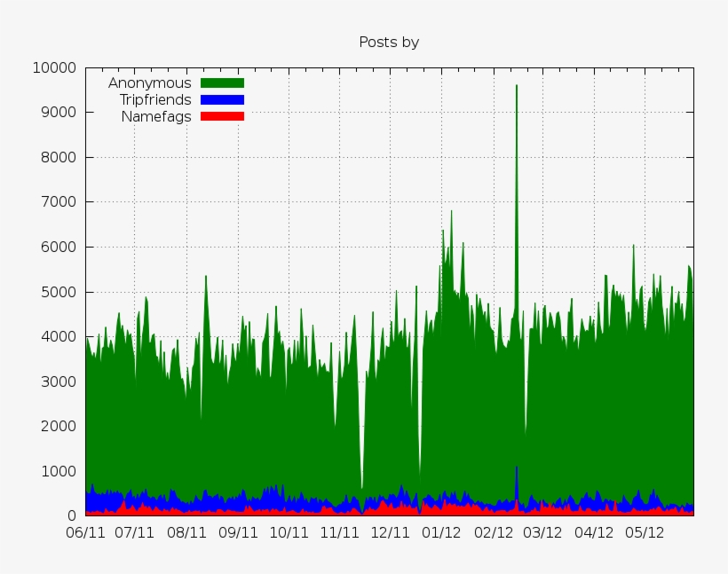The width and height of the screenshot is (728, 574).
Task: Click the 'Anonymous' legend label
Action: 149,83
